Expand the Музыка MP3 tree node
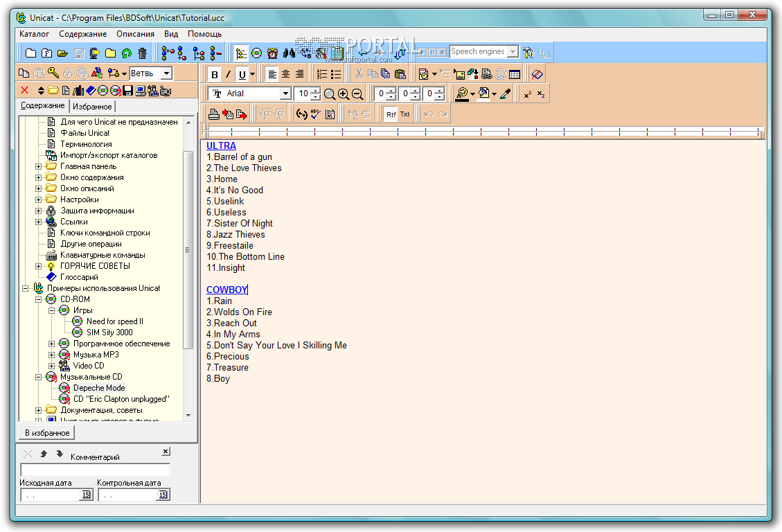 coord(51,355)
